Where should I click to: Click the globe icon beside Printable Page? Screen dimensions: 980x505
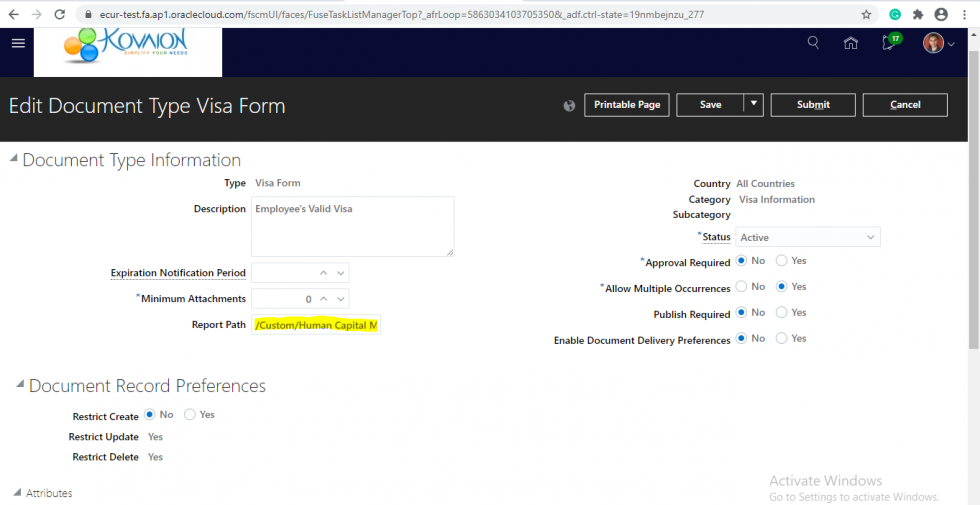click(x=569, y=106)
